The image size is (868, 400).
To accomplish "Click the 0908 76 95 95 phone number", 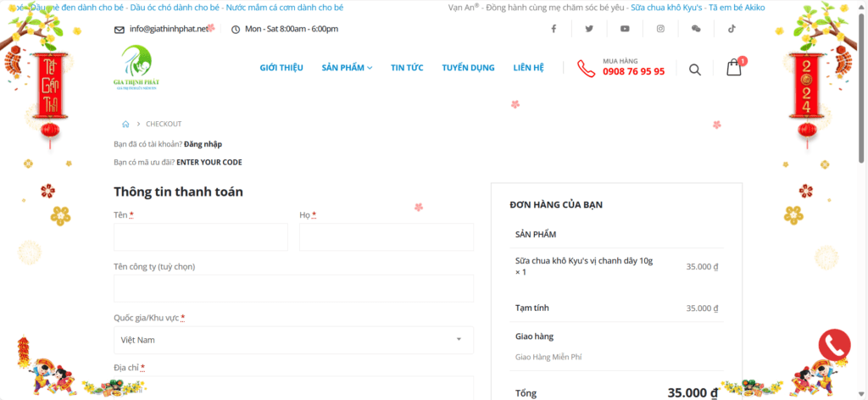I will pos(633,72).
